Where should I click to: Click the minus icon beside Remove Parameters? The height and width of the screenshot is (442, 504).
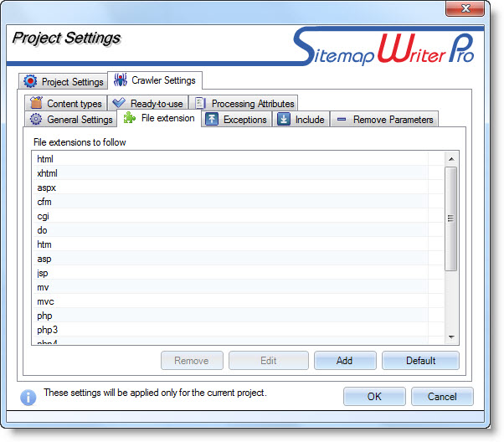point(342,120)
